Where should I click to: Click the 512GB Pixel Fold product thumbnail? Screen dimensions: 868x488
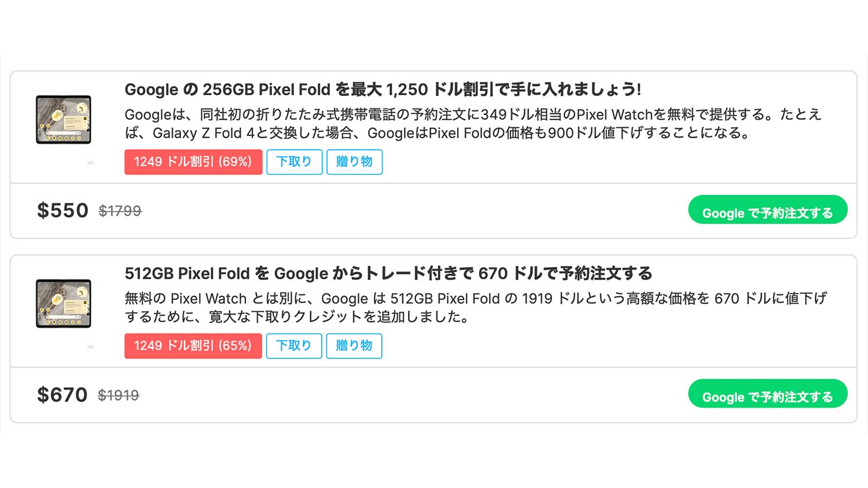64,304
